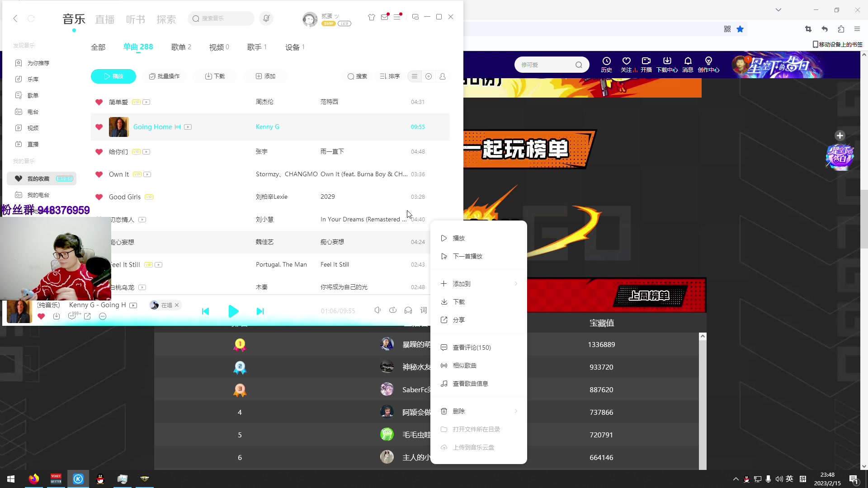
Task: Click 批量操作 batch operation button
Action: (x=164, y=76)
